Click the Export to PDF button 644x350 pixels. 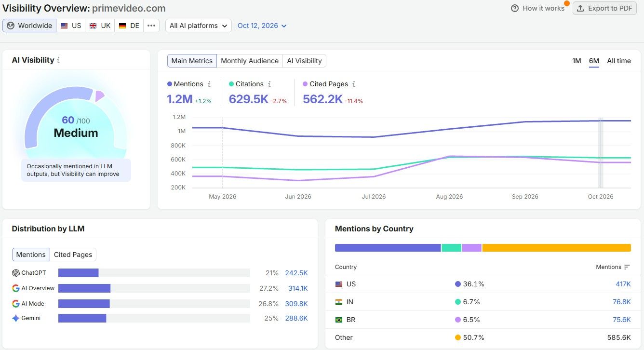[604, 8]
